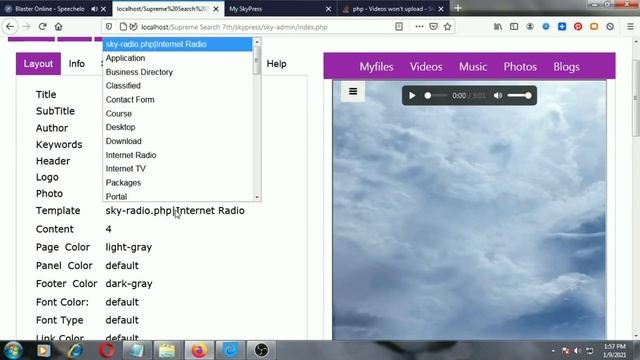Toggle reader view icon in address bar
Image resolution: width=640 pixels, height=360 pixels.
399,27
